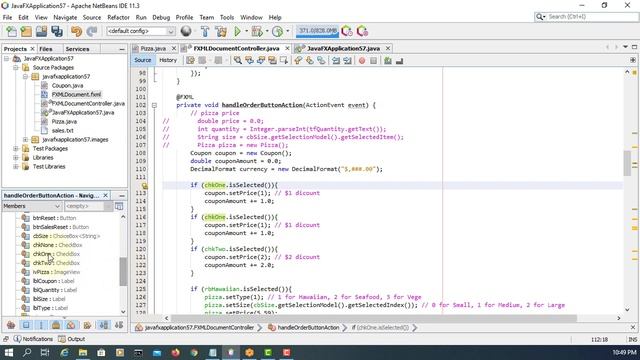Collapse the JavaFXApplication57 project node
640x360 pixels.
tap(6, 59)
